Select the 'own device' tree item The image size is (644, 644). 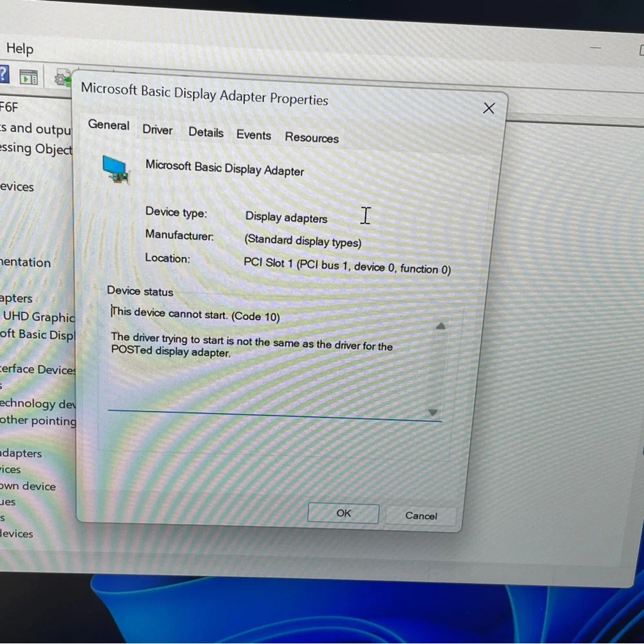click(28, 486)
